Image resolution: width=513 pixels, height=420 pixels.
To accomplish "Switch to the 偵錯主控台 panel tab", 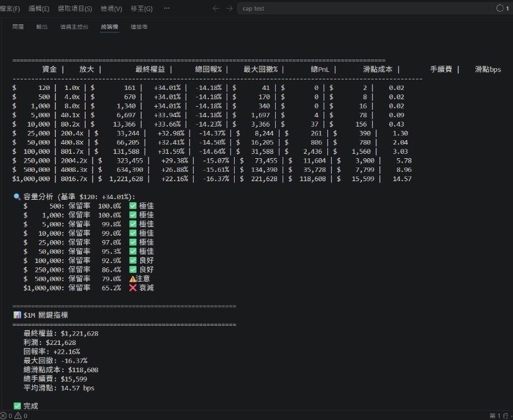I will coord(75,27).
